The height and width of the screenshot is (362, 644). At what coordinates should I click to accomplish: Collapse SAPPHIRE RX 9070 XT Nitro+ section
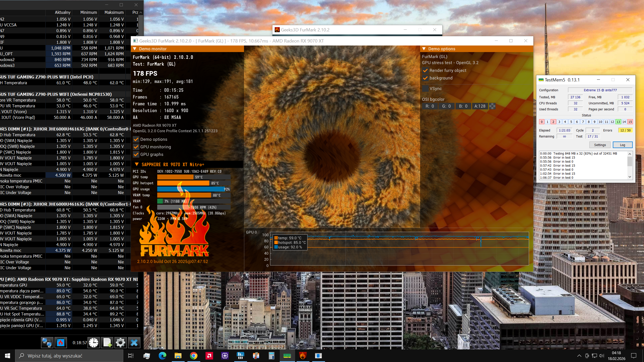(x=137, y=164)
